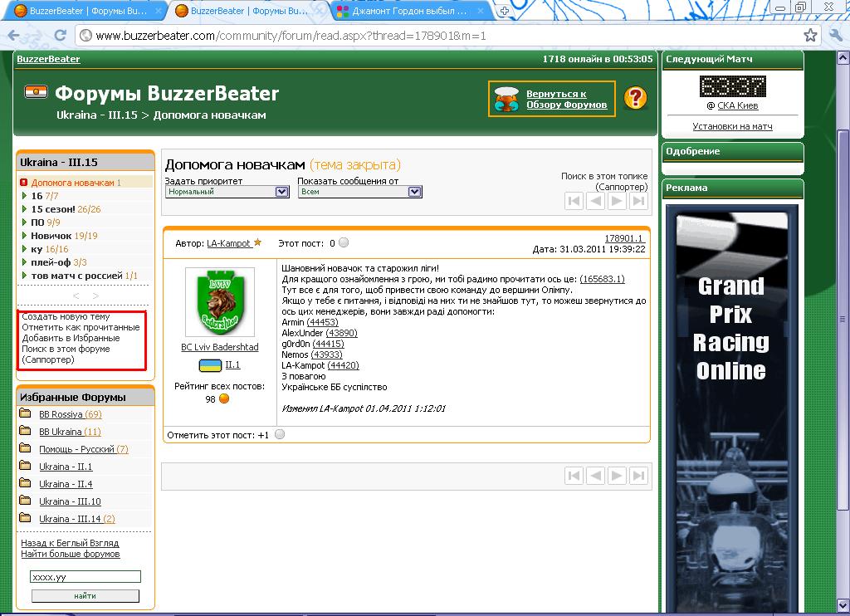Click star icon next to LA-Kampot

click(x=257, y=242)
